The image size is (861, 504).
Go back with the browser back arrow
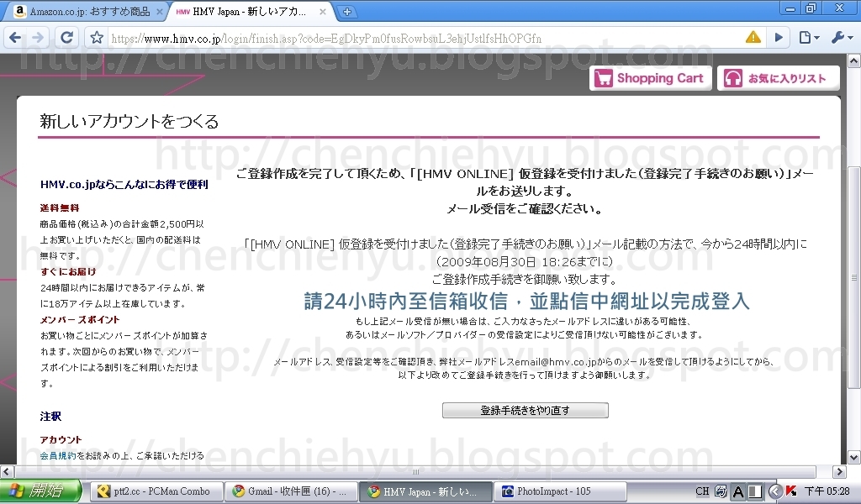(x=15, y=37)
